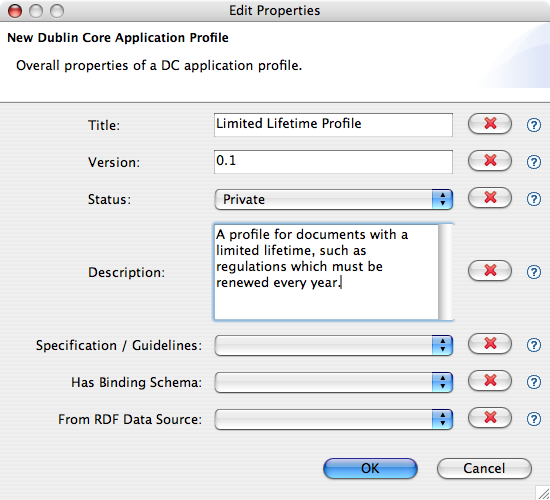This screenshot has width=550, height=500.
Task: Expand the Has Binding Schema dropdown
Action: (x=334, y=382)
